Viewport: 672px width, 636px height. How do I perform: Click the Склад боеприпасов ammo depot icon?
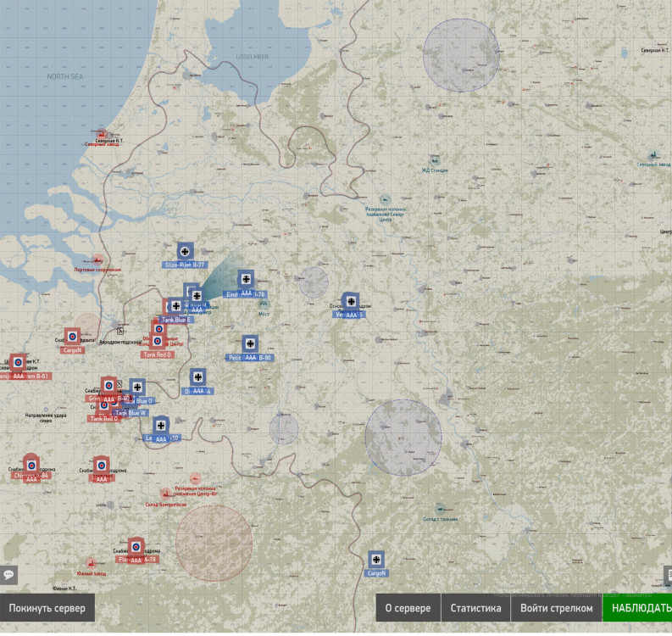click(165, 494)
